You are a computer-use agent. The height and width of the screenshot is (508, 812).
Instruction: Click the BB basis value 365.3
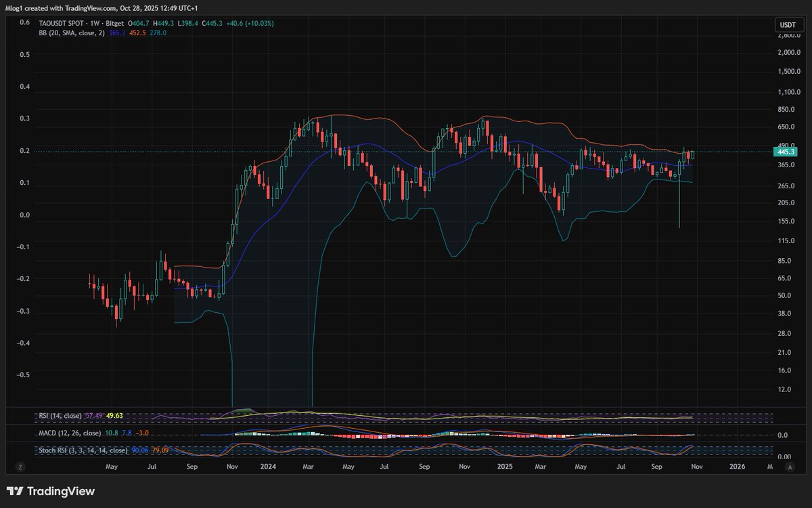coord(116,33)
